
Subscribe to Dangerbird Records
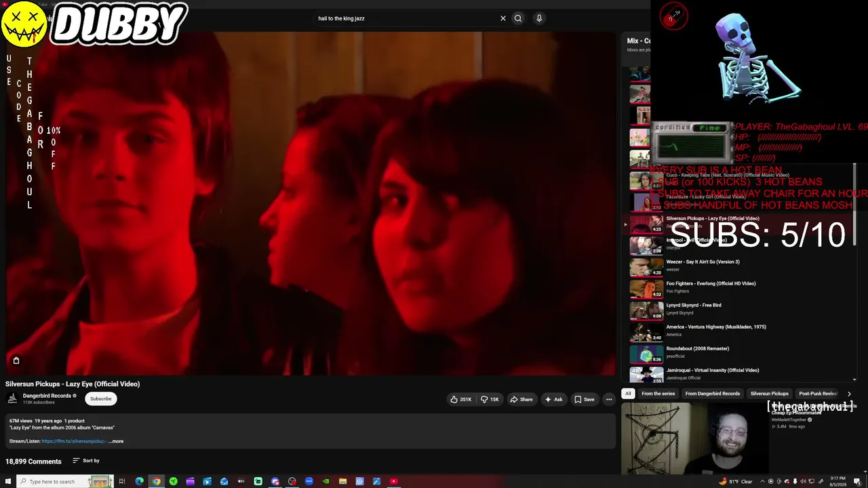(x=101, y=399)
